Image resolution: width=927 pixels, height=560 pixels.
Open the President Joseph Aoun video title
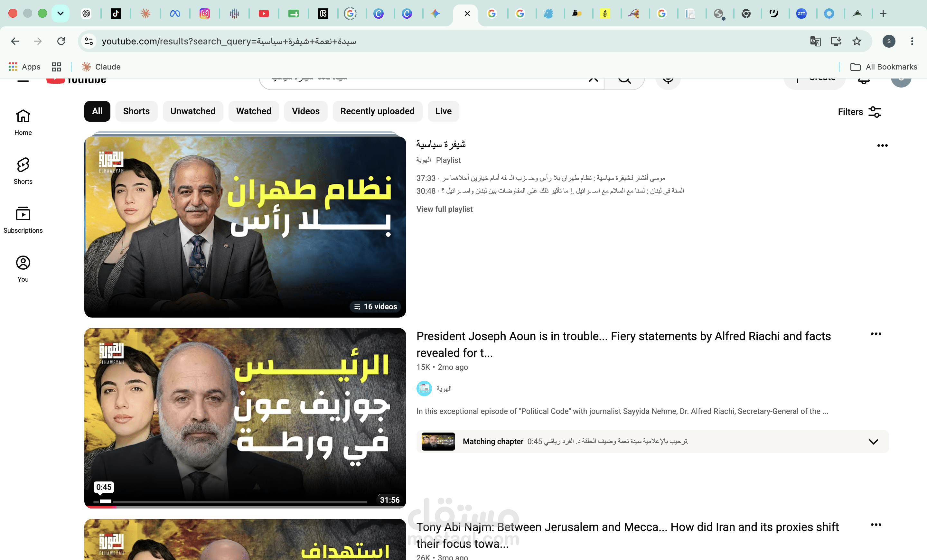click(x=623, y=344)
